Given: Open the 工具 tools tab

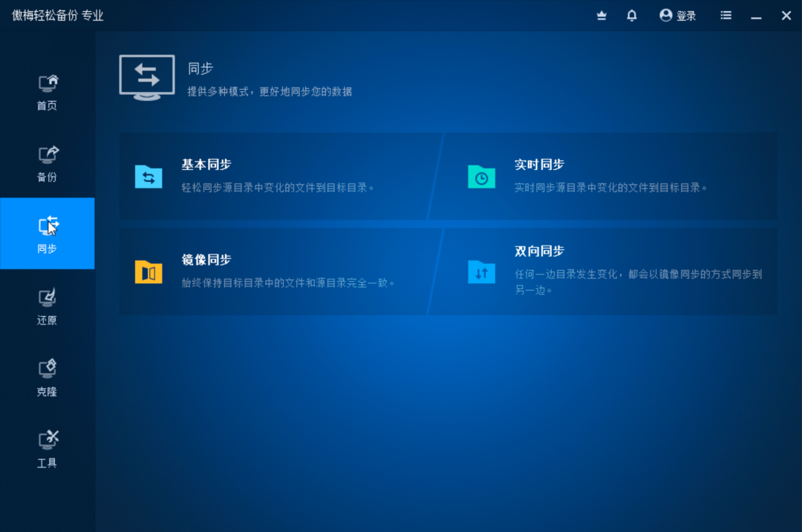Looking at the screenshot, I should pos(47,450).
